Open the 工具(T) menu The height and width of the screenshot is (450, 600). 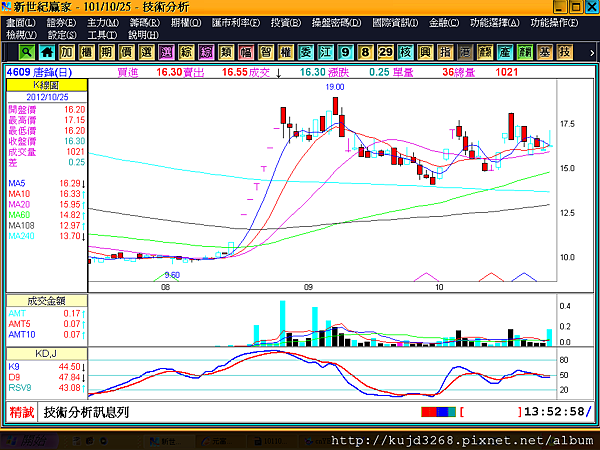102,35
